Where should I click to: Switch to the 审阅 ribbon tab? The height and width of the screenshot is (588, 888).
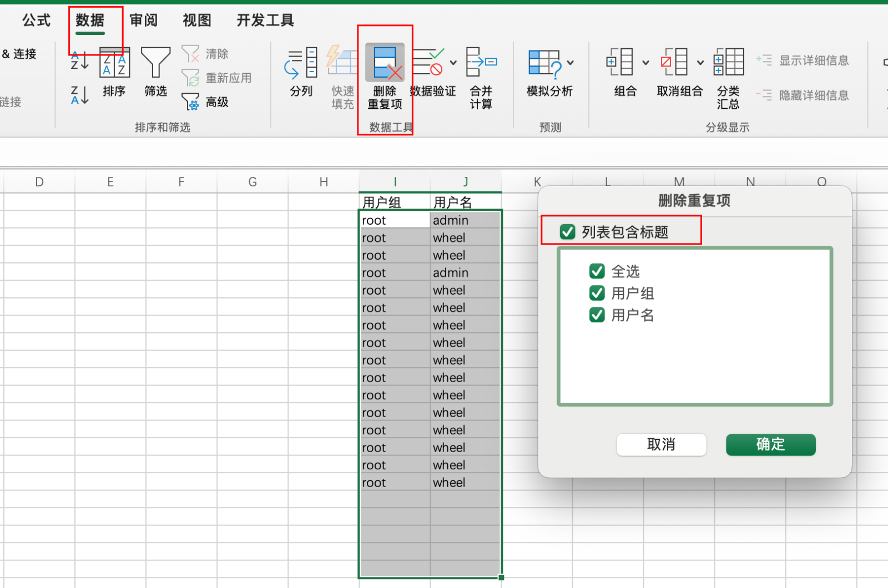point(144,21)
